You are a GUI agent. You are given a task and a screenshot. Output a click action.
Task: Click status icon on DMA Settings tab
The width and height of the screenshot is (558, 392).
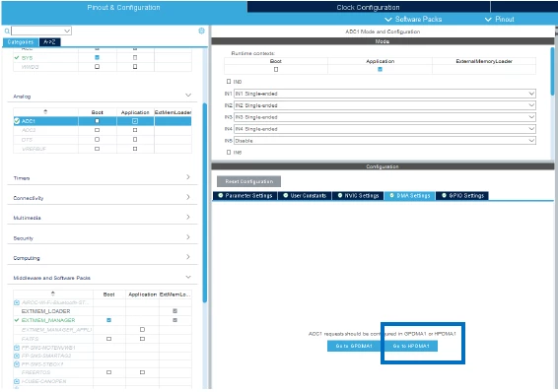pyautogui.click(x=391, y=195)
